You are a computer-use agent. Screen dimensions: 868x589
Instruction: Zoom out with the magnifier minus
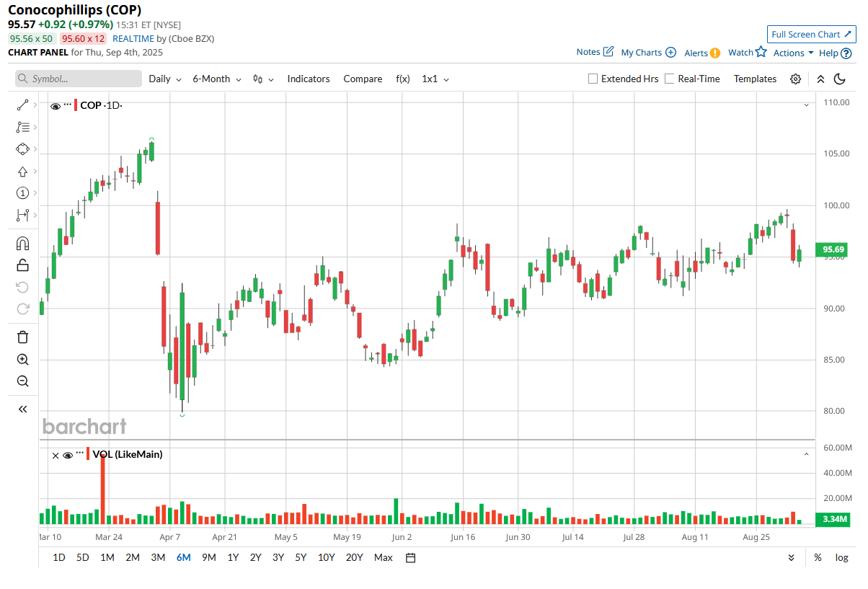[22, 381]
